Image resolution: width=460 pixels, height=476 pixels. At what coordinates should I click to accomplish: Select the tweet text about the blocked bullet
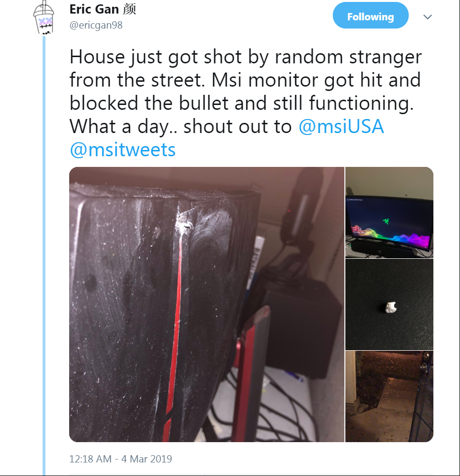245,103
